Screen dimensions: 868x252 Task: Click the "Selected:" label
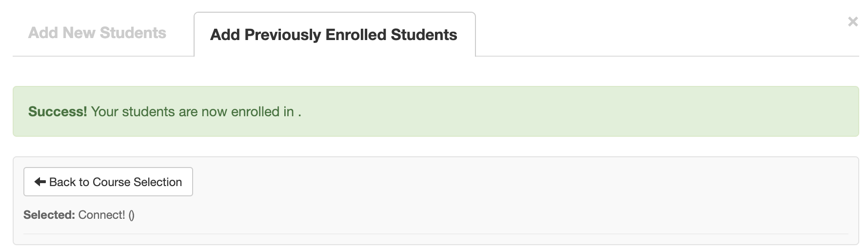point(49,215)
